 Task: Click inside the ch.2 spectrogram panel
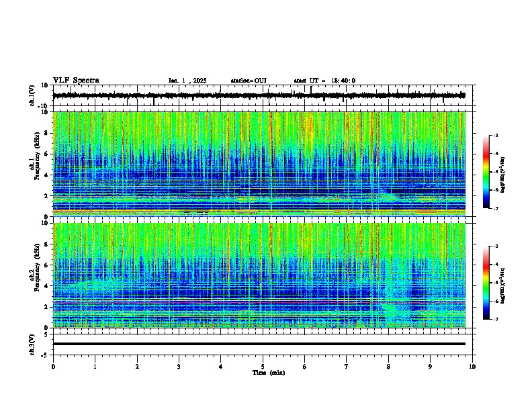pos(259,275)
